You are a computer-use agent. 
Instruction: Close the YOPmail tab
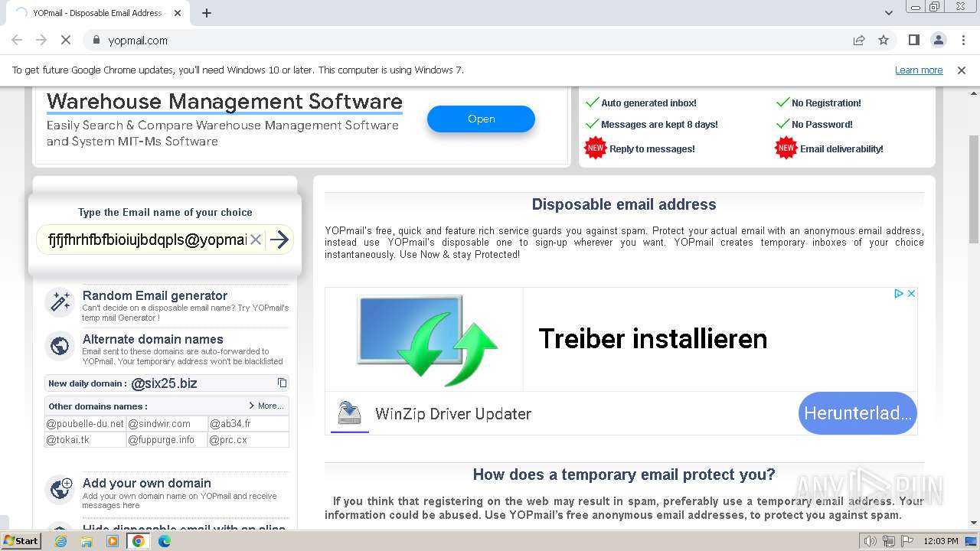tap(178, 13)
